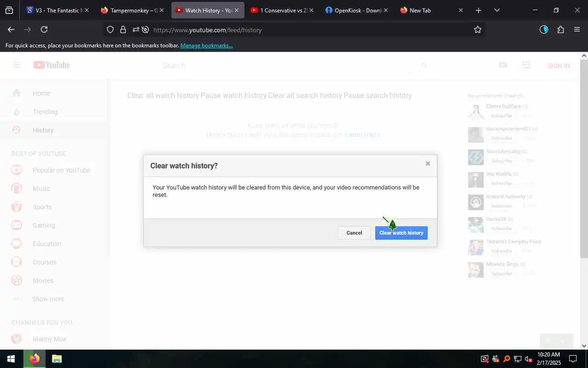
Task: Open the Android Authority channel thumbnail
Action: click(475, 202)
